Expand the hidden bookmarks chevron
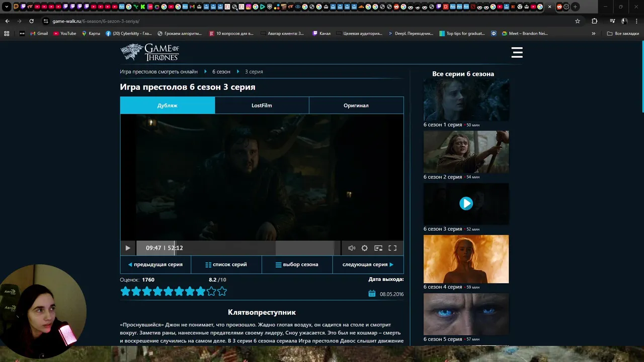Viewport: 644px width, 362px height. [594, 34]
